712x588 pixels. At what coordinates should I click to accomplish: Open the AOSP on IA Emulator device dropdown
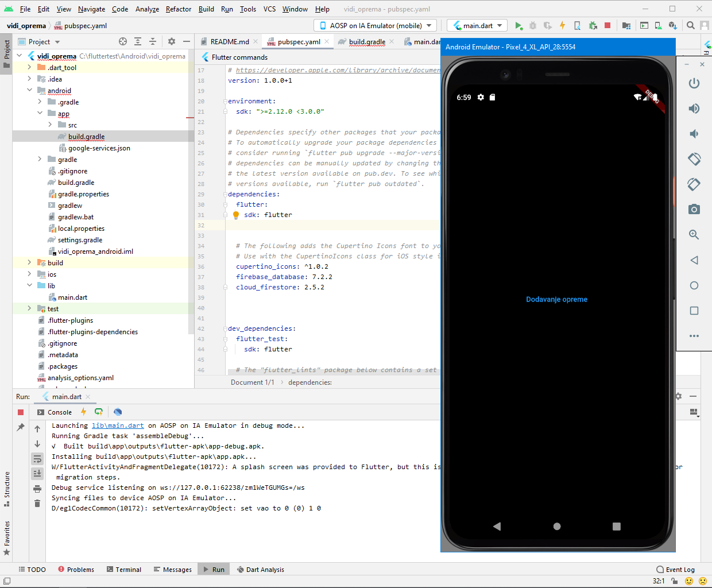tap(376, 26)
